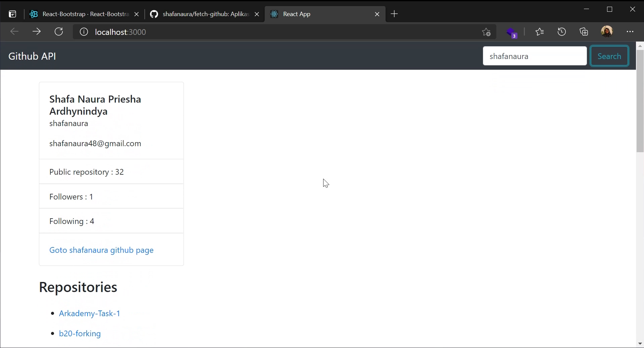The width and height of the screenshot is (644, 348).
Task: Select the email shafanaura48@gmail.com text
Action: pyautogui.click(x=95, y=143)
